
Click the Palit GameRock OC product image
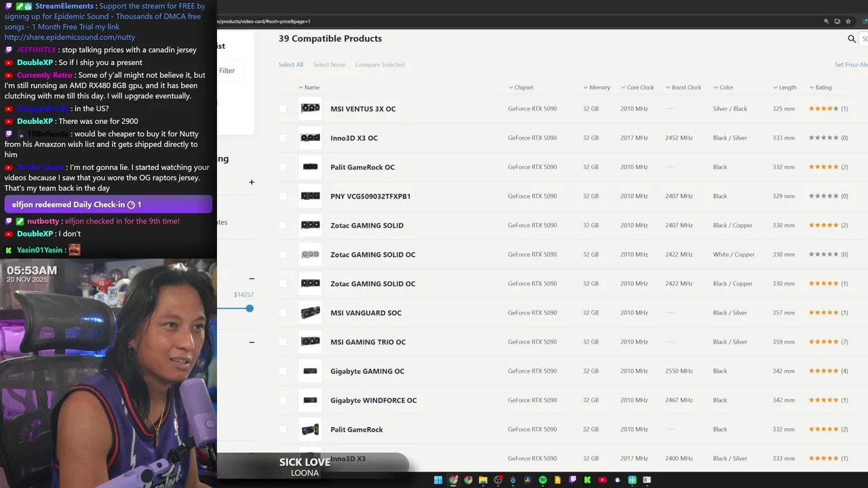[310, 167]
